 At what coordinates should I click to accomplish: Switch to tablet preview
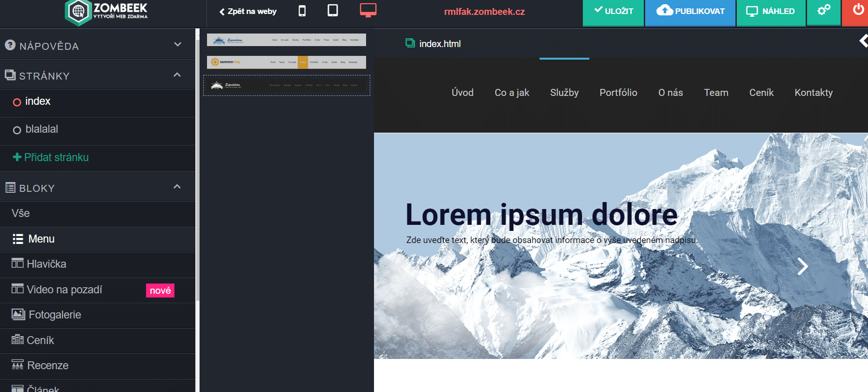333,10
